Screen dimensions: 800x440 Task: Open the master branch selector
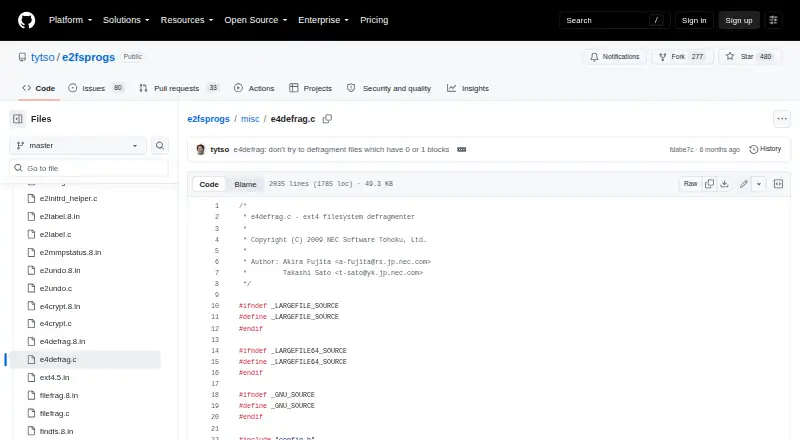[x=78, y=145]
